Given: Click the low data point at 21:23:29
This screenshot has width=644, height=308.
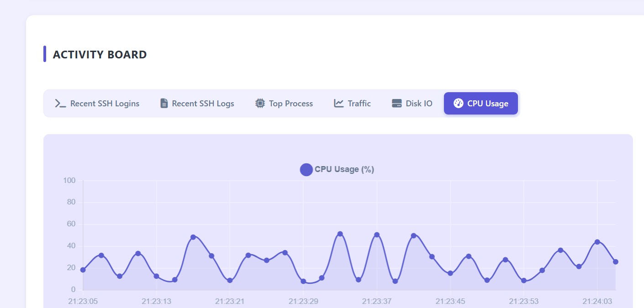Looking at the screenshot, I should (303, 282).
